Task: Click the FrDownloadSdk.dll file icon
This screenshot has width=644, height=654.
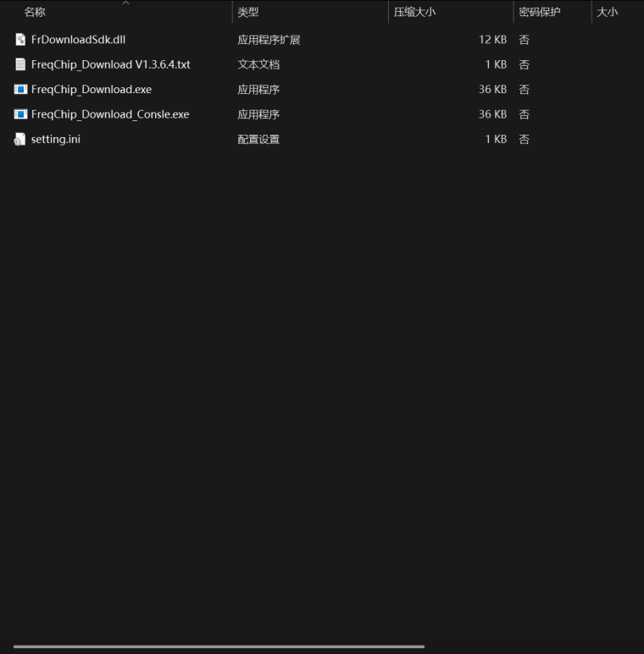Action: 20,40
